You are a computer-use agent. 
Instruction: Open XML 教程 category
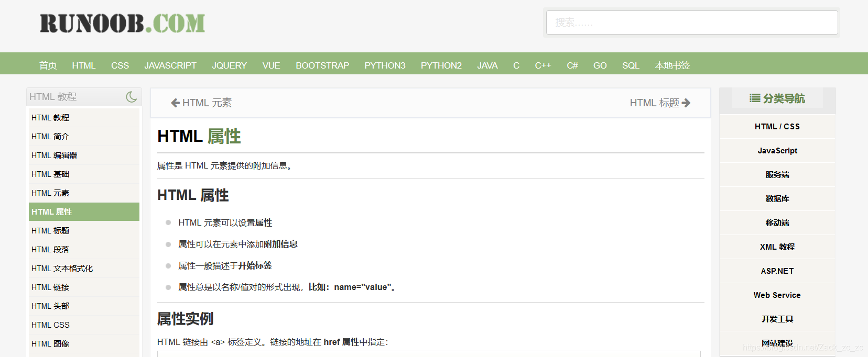777,247
